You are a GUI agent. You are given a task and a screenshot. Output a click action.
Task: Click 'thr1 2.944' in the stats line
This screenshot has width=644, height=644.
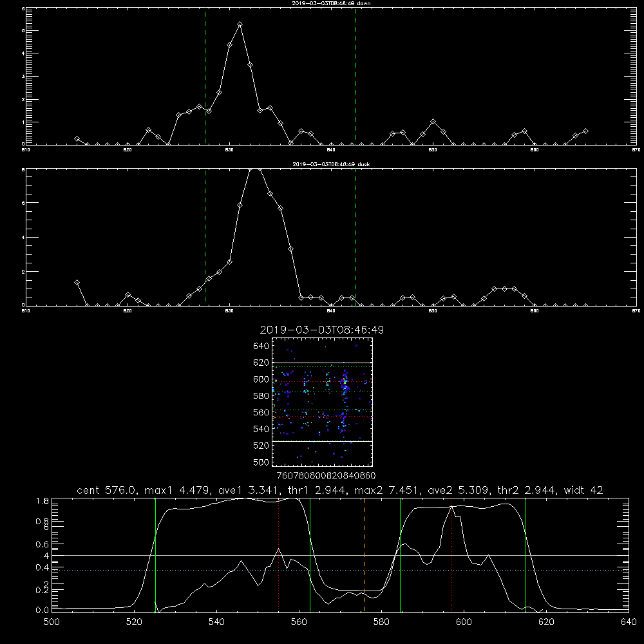[317, 490]
